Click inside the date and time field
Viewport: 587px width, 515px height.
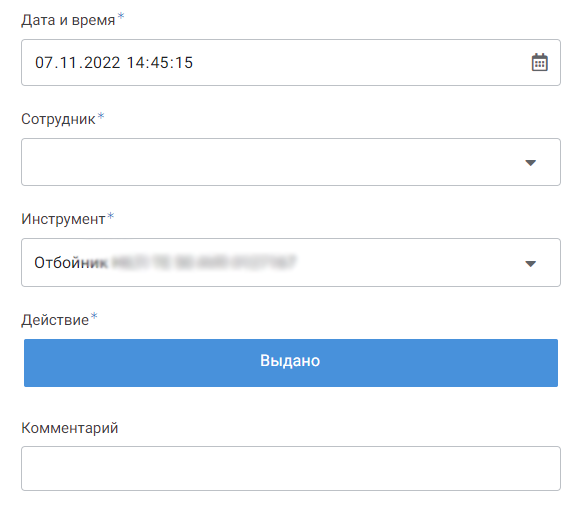291,63
